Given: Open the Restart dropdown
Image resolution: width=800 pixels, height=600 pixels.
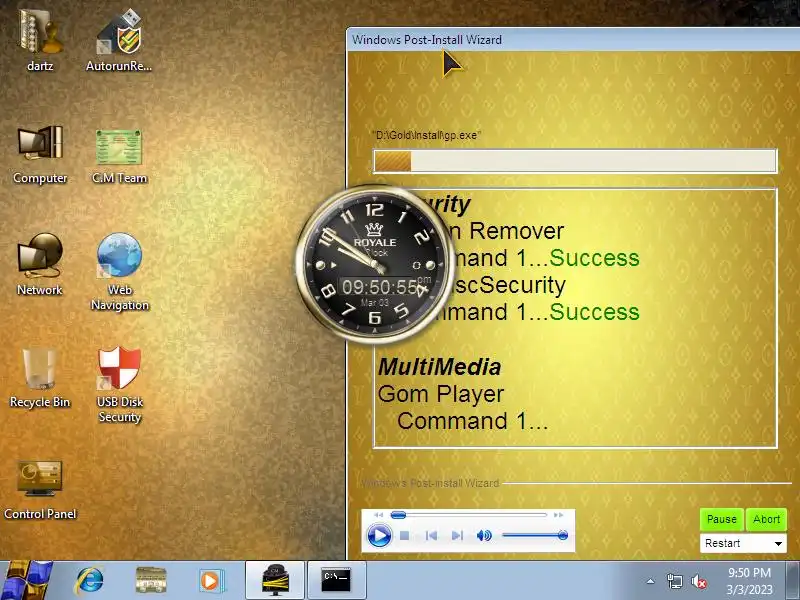Looking at the screenshot, I should 743,543.
